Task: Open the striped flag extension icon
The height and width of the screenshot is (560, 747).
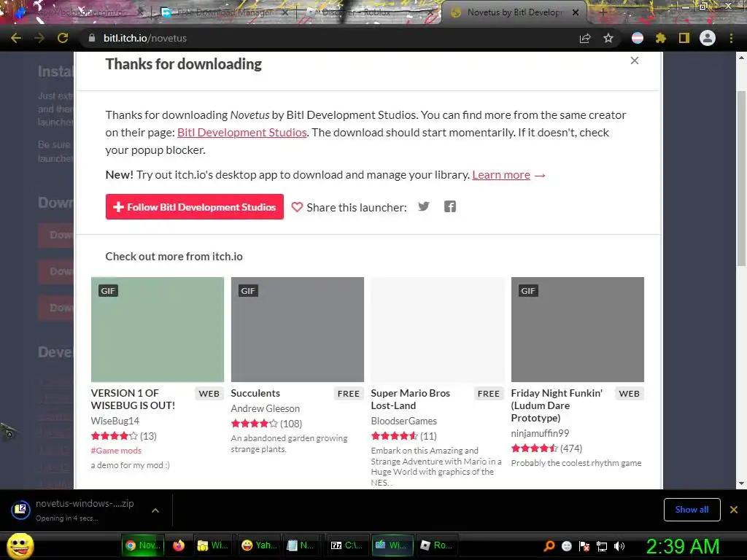Action: [638, 38]
